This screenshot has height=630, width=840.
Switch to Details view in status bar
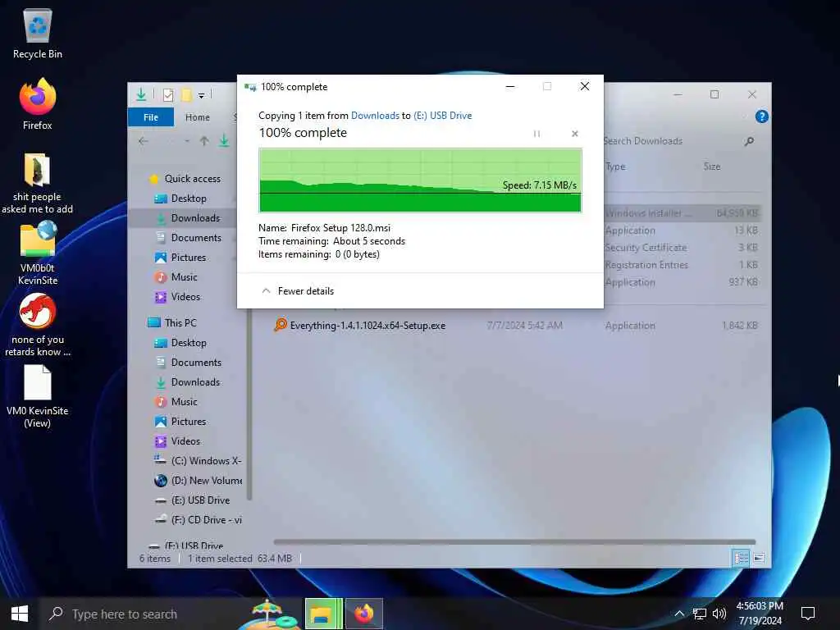coord(742,558)
